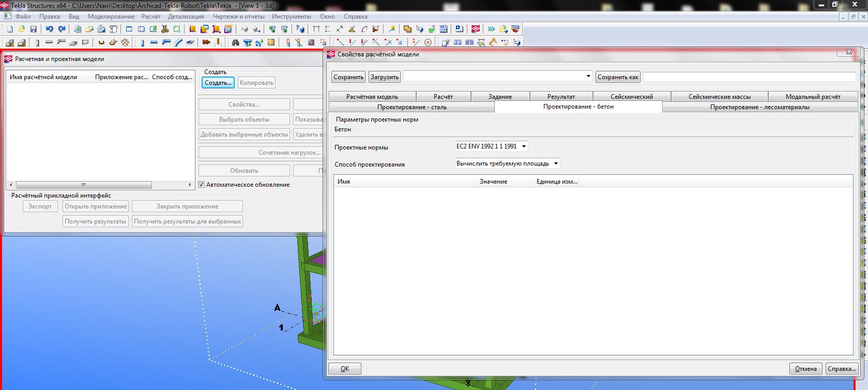The width and height of the screenshot is (868, 390).
Task: Click the Undo arrow icon
Action: [x=49, y=29]
